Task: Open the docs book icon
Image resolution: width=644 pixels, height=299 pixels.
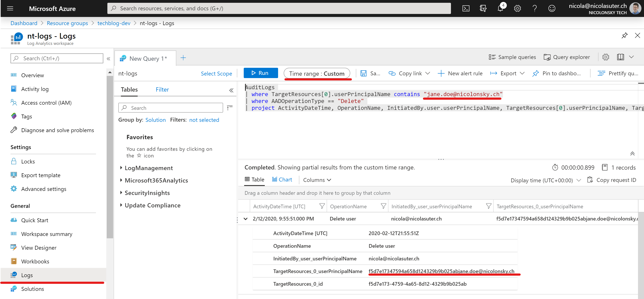Action: coord(621,57)
